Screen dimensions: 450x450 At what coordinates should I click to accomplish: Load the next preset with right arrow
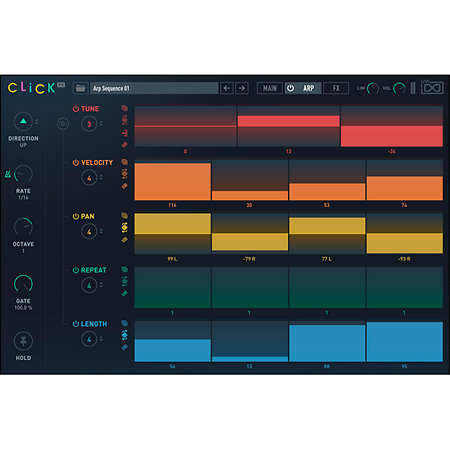242,88
